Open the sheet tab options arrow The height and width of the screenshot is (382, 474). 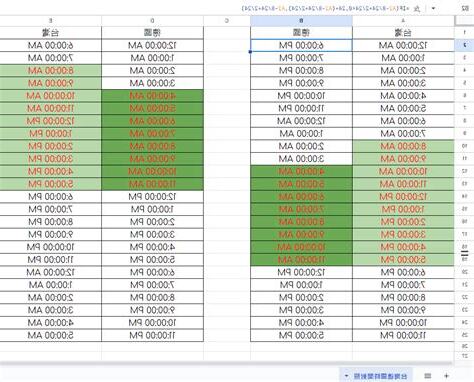pyautogui.click(x=346, y=376)
